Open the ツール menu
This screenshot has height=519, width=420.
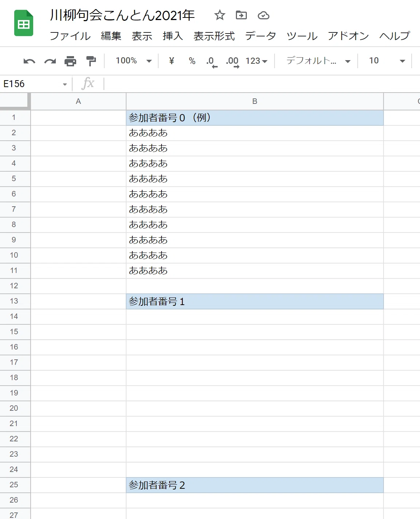[x=302, y=36]
